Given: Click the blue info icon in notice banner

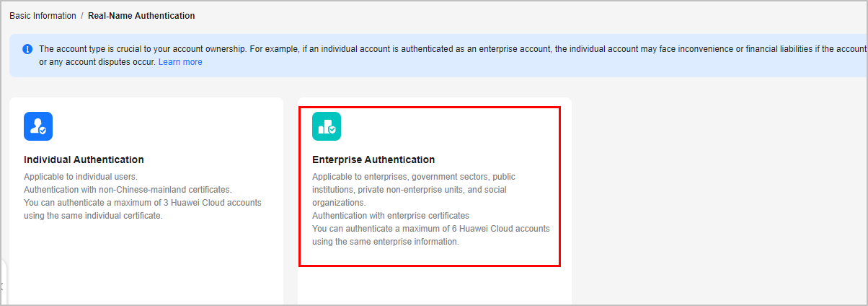Looking at the screenshot, I should point(27,49).
